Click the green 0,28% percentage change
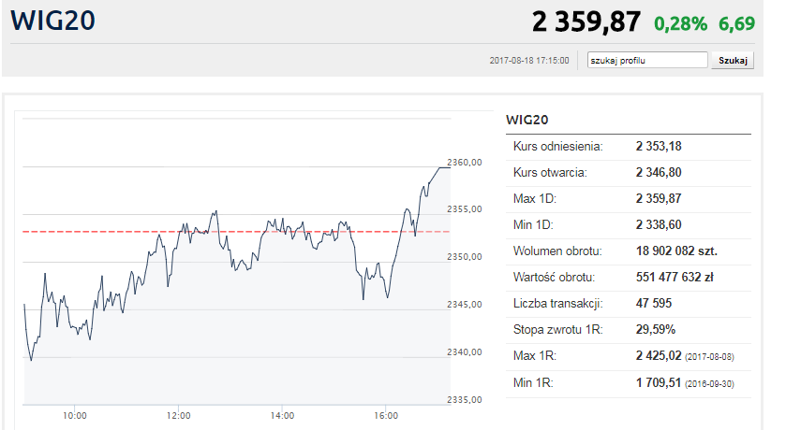786x430 pixels. coord(680,23)
